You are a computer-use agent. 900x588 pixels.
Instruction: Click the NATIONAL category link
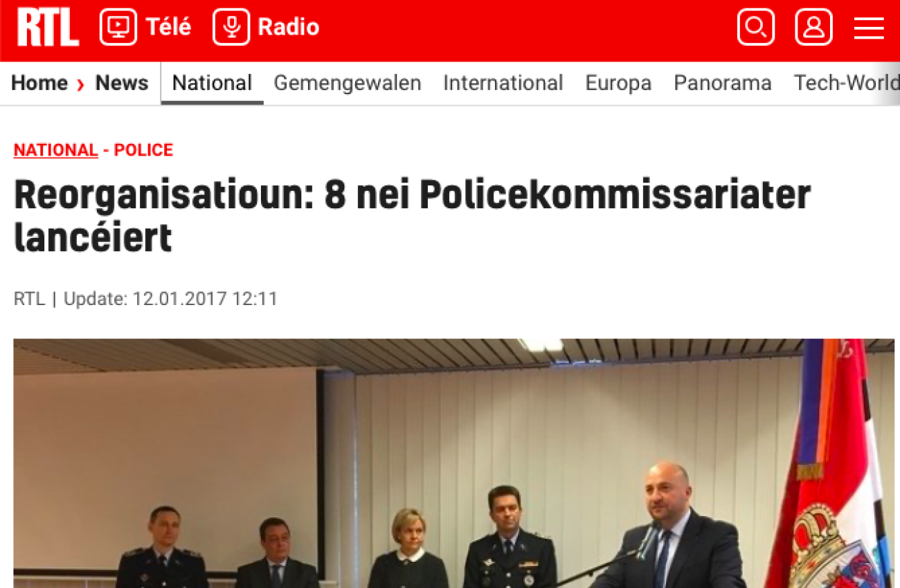tap(55, 150)
